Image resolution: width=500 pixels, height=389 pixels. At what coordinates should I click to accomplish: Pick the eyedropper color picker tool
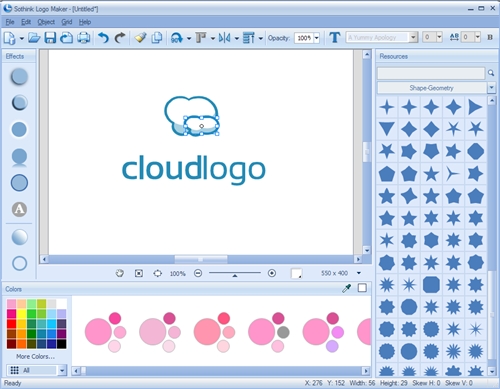[x=347, y=288]
